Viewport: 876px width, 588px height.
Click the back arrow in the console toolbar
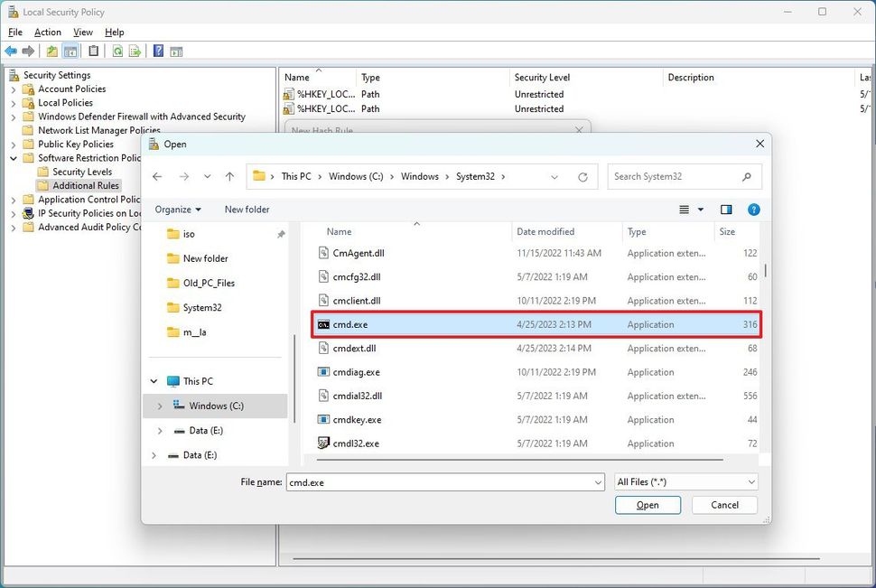click(x=11, y=51)
